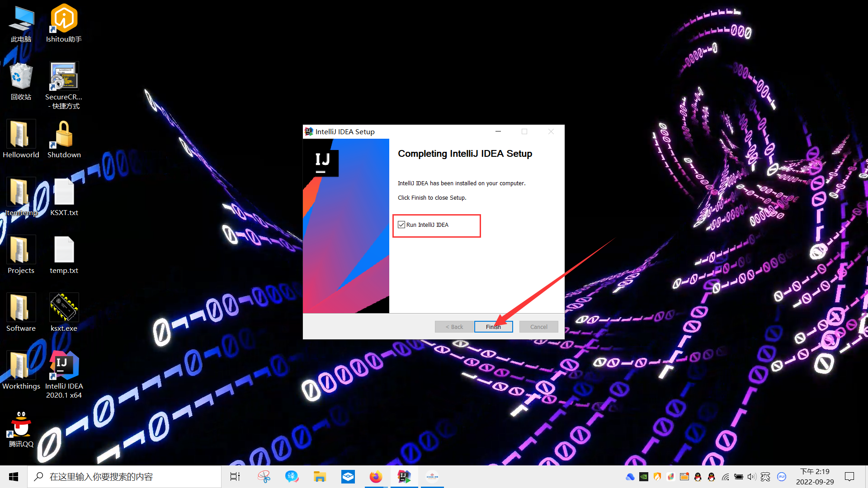Click the Cancel button in Setup

(x=538, y=327)
